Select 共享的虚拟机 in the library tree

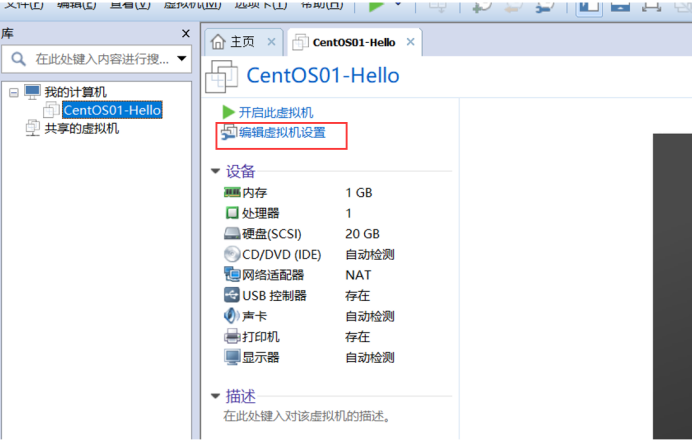tap(82, 129)
